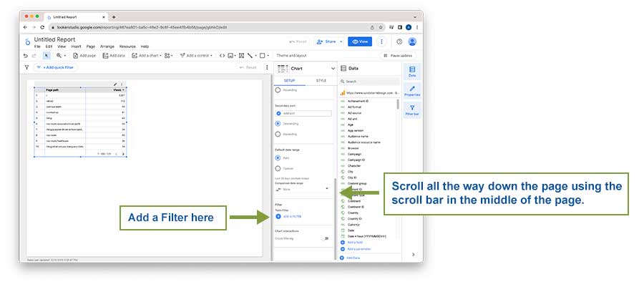The height and width of the screenshot is (282, 644).
Task: Open the Resource menu
Action: [x=127, y=47]
